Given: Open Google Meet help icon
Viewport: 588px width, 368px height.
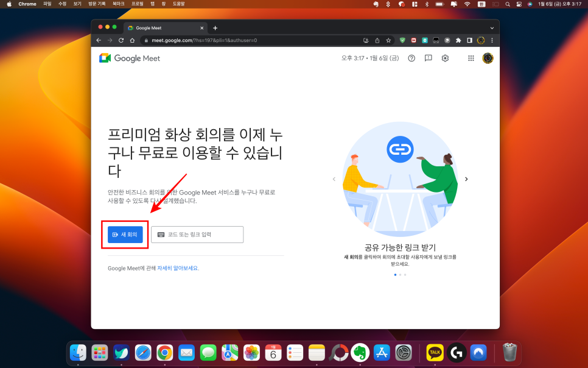Looking at the screenshot, I should pos(411,58).
